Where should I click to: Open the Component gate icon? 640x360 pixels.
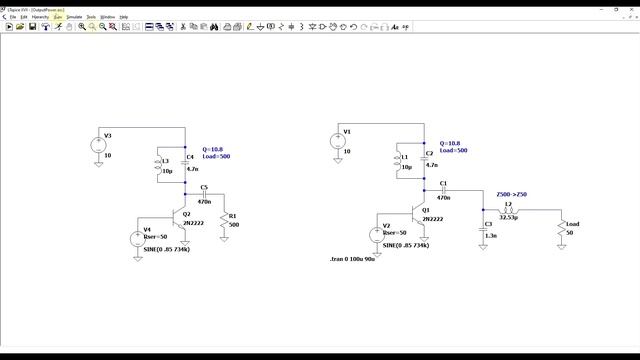pyautogui.click(x=323, y=27)
